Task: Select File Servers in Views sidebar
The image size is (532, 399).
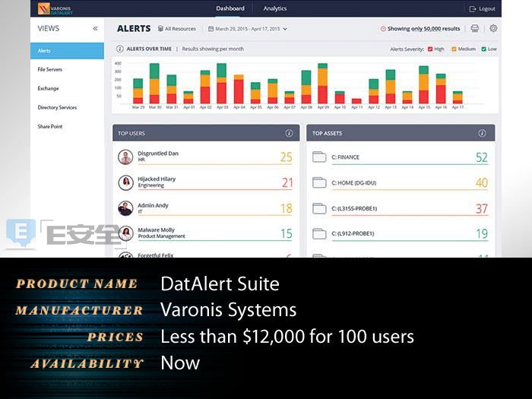Action: (x=50, y=70)
